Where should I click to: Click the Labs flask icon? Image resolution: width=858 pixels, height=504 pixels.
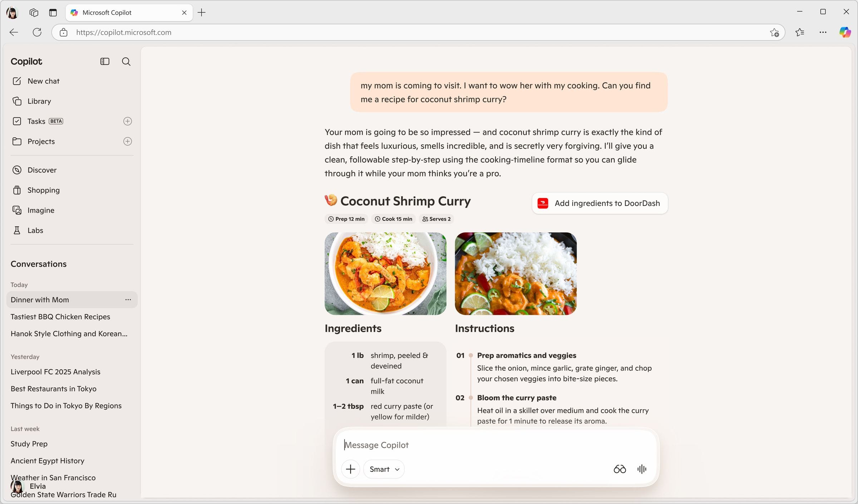coord(17,230)
